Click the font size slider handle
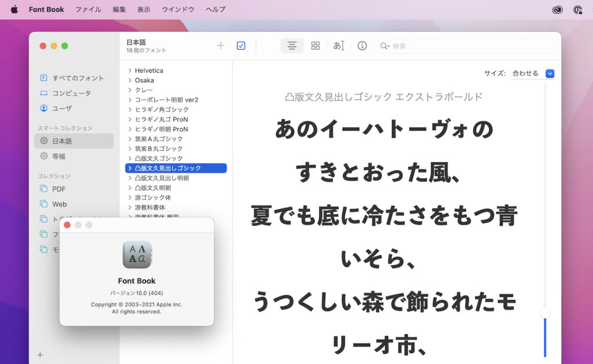 tap(544, 313)
